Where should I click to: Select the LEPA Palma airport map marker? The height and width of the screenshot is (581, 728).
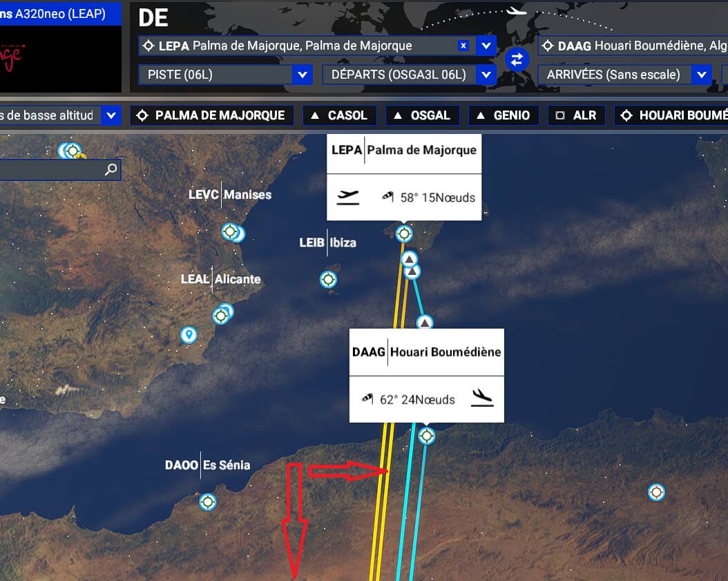pyautogui.click(x=404, y=234)
